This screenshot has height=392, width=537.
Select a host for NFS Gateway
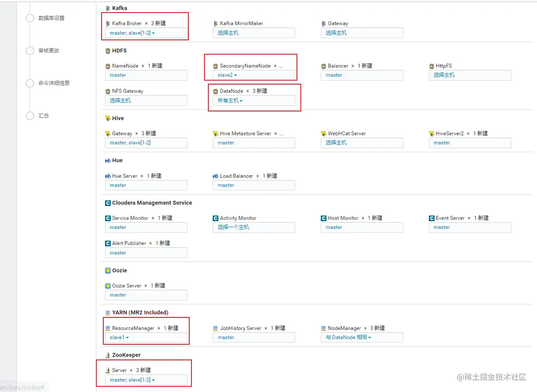point(146,101)
